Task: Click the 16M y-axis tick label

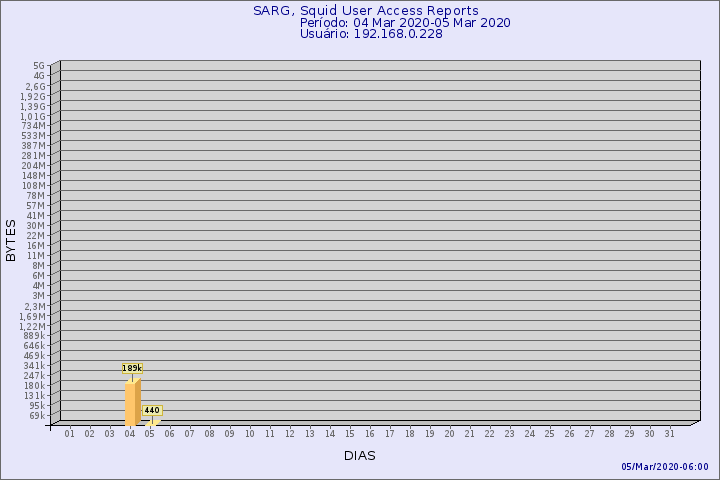Action: [x=36, y=246]
